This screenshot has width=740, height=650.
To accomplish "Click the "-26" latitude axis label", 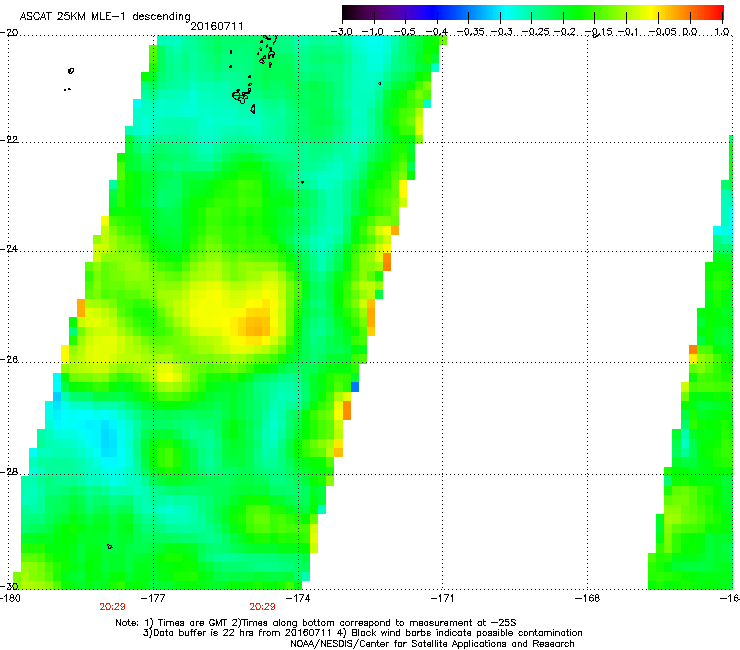I will [9, 360].
